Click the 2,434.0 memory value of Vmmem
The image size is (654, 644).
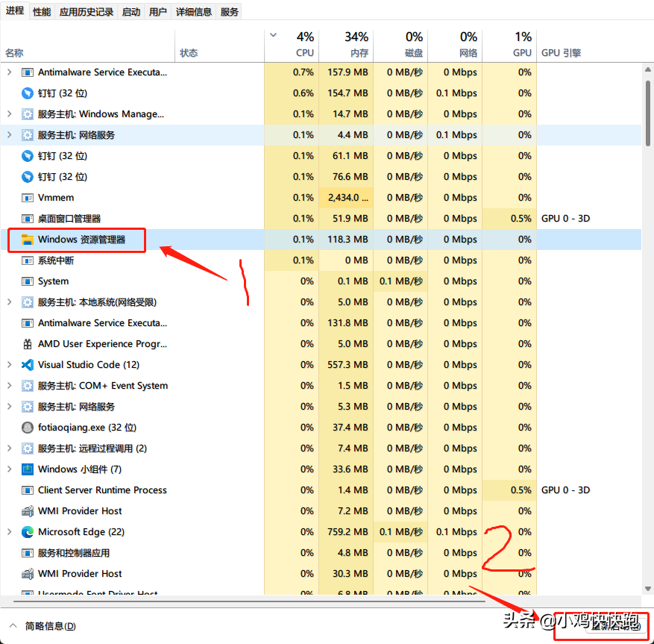click(x=348, y=198)
